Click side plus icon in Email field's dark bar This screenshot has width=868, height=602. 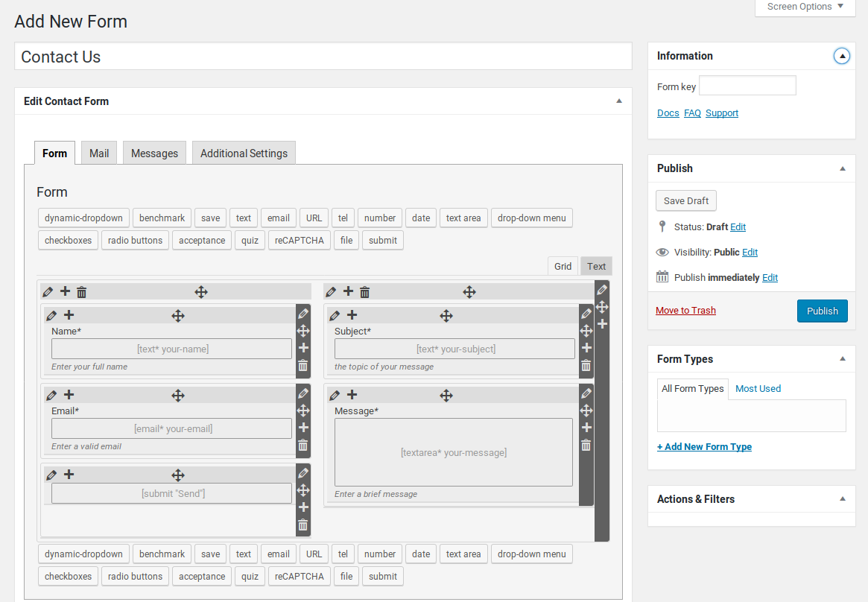[303, 427]
